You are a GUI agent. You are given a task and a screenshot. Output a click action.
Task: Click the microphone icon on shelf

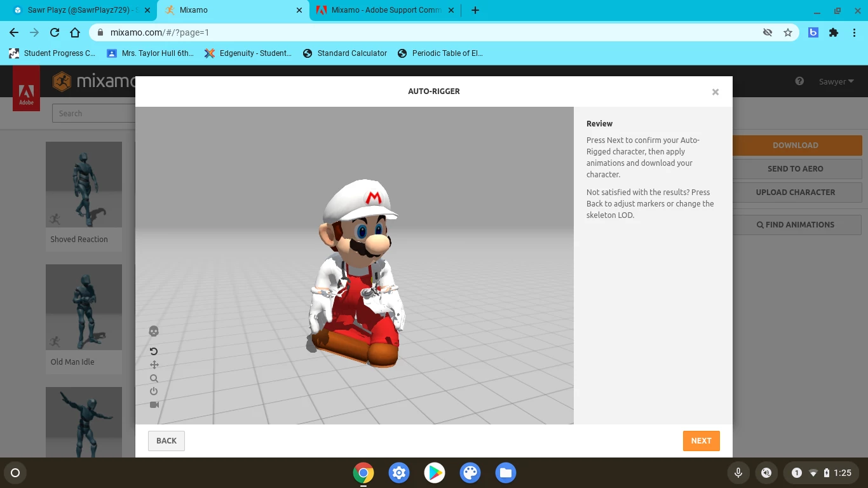coord(738,473)
